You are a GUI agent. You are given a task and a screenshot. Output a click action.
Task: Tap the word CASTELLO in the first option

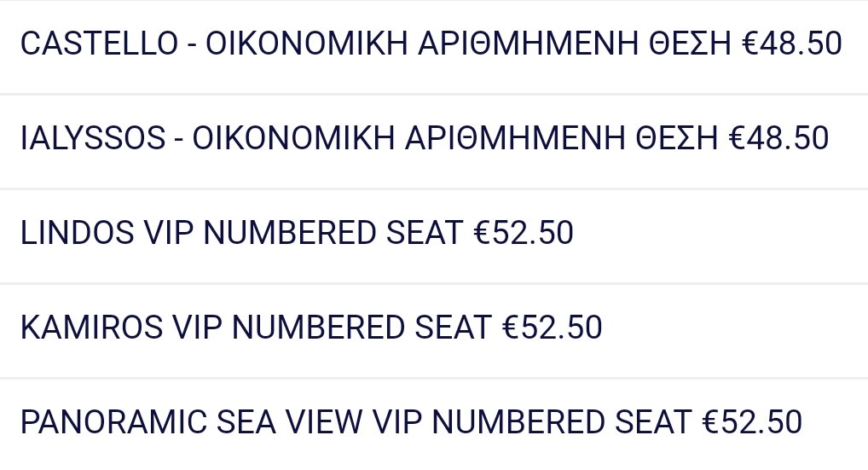point(99,44)
